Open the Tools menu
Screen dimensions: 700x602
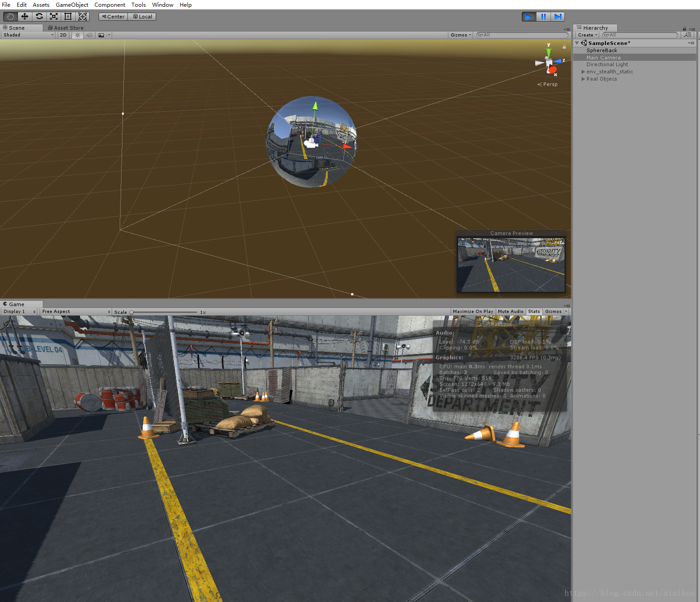click(139, 5)
